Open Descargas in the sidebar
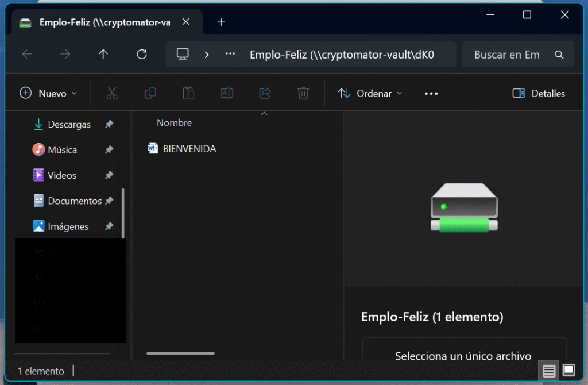Viewport: 588px width, 385px height. click(69, 124)
